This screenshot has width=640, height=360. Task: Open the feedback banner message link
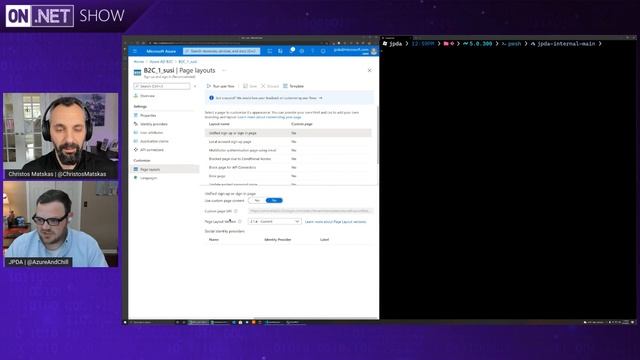coord(269,98)
